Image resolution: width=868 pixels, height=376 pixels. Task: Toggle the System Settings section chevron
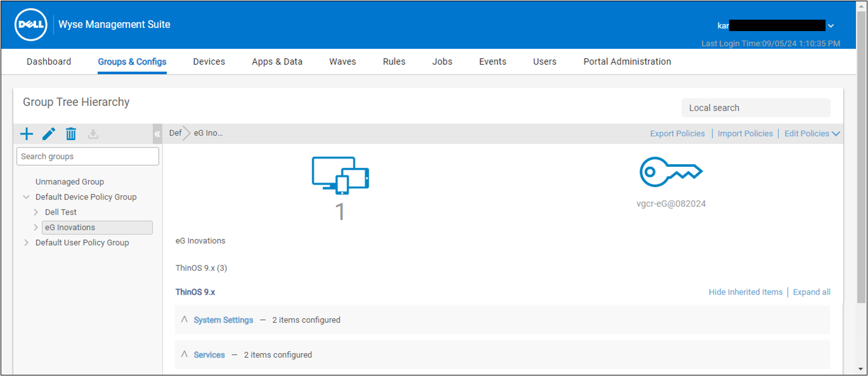coord(185,320)
